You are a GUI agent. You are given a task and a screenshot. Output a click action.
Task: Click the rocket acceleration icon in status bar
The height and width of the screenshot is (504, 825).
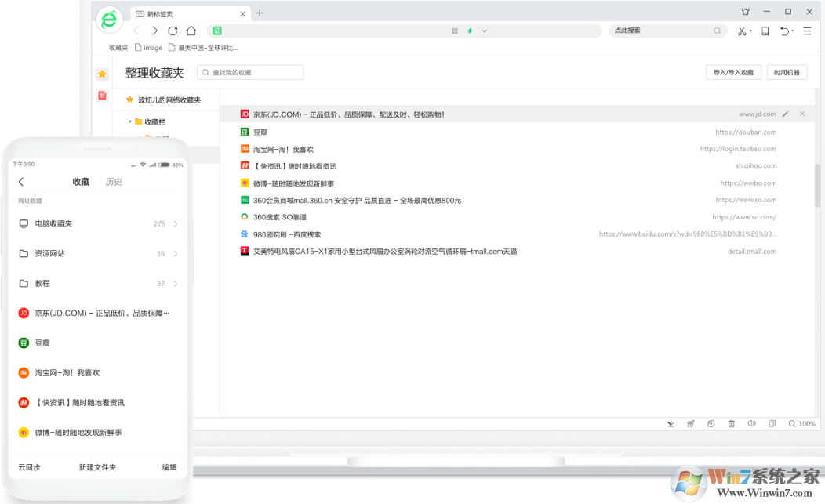(x=691, y=423)
